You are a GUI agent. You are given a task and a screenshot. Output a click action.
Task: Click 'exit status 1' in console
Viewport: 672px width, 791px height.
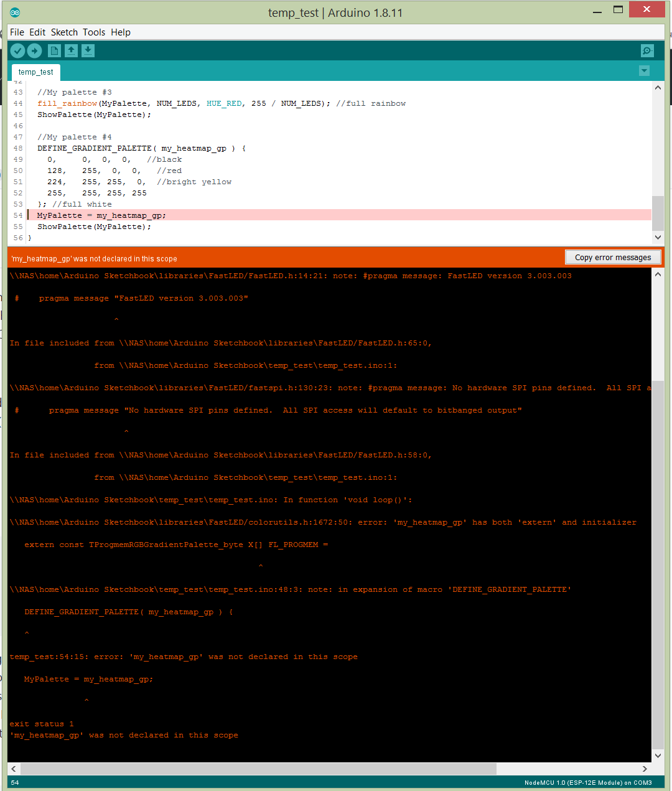pyautogui.click(x=42, y=724)
